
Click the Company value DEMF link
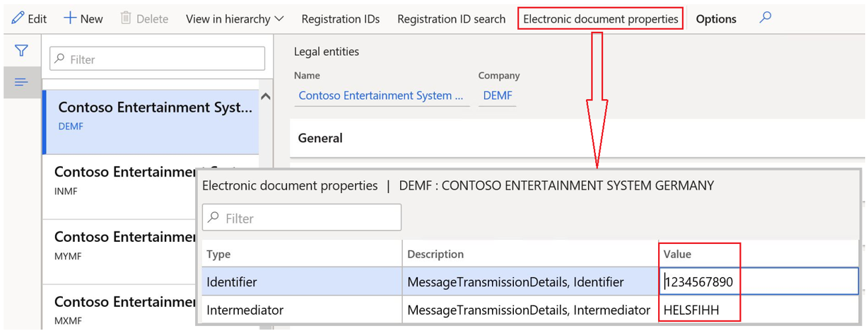point(498,95)
